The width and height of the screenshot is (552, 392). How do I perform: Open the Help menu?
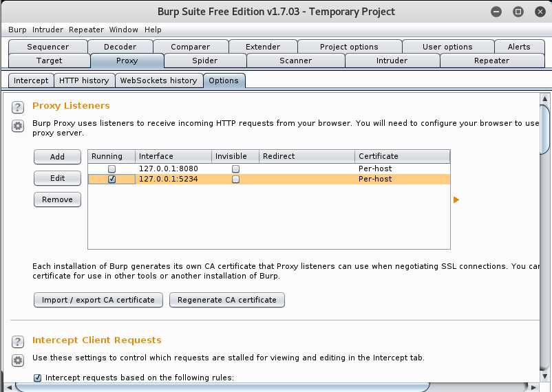click(x=153, y=30)
